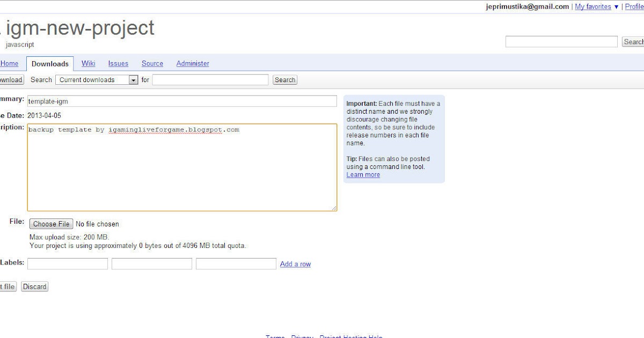
Task: Open the Home tab
Action: pyautogui.click(x=9, y=63)
